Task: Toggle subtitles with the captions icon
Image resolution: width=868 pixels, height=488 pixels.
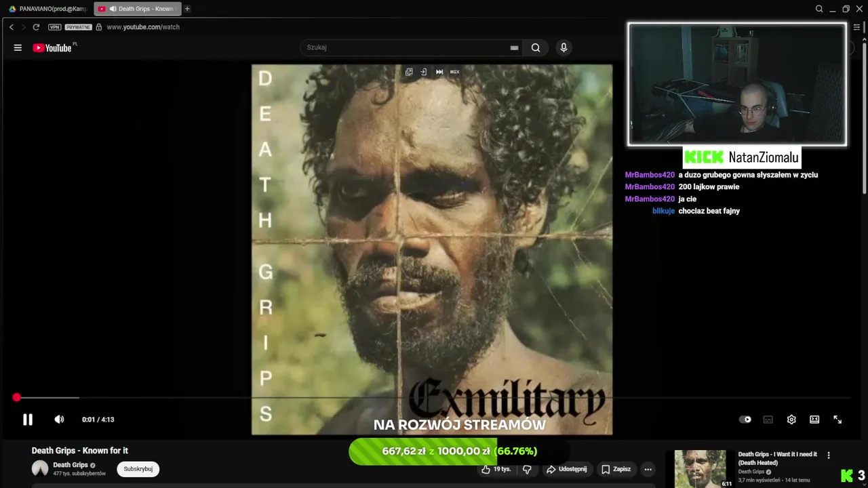Action: [x=768, y=420]
